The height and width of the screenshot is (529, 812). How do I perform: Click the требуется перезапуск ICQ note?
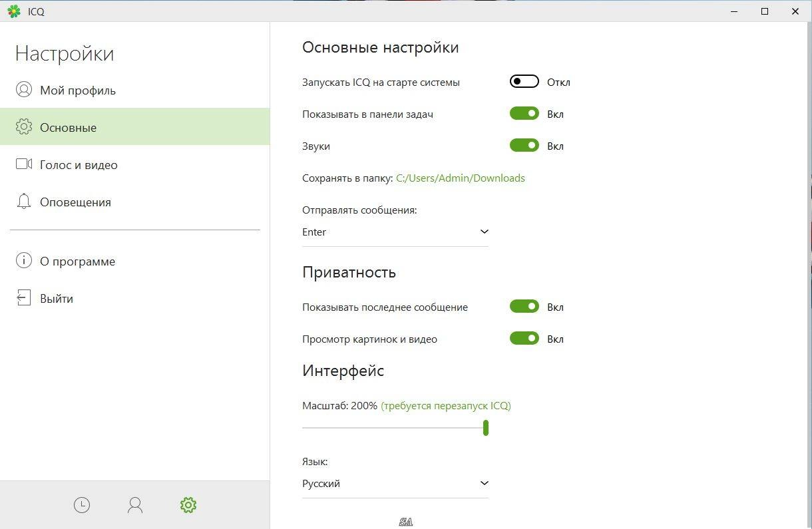(446, 405)
